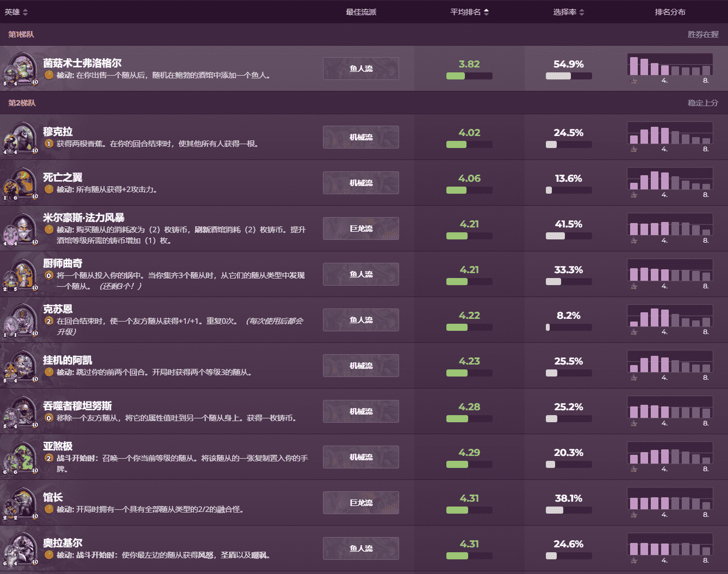Click 38.1% pick rate of 馆长
Screen dimensions: 728x574
[x=569, y=498]
